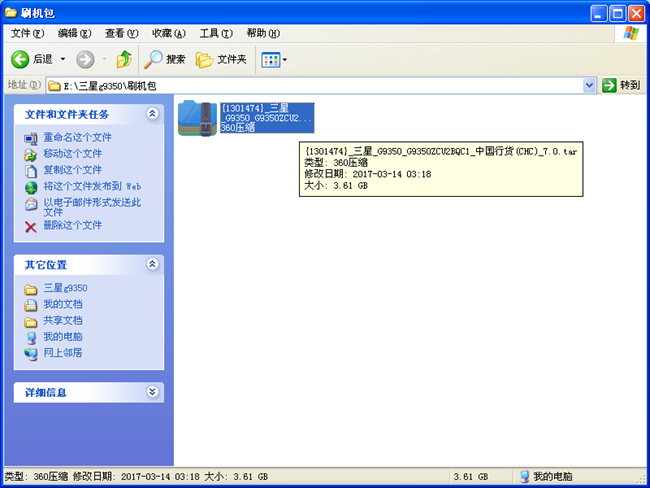Open the Search (搜索) toolbar button
The image size is (650, 488).
(x=165, y=60)
